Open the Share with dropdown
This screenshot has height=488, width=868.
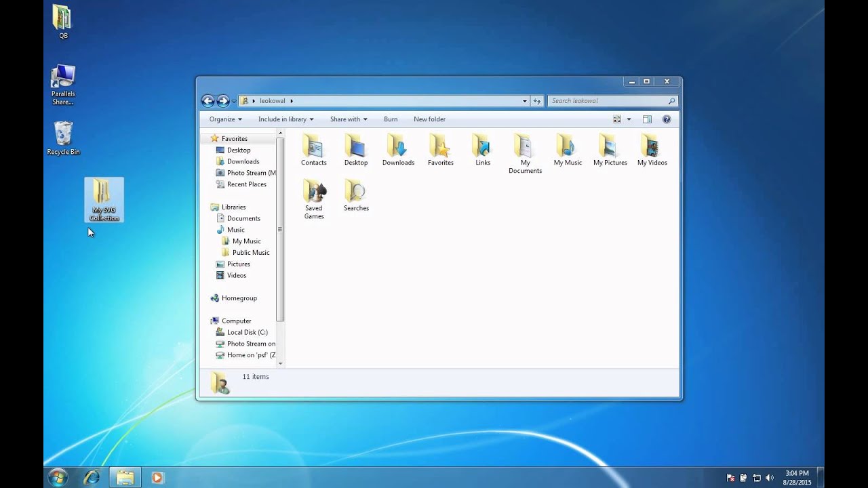(x=349, y=119)
